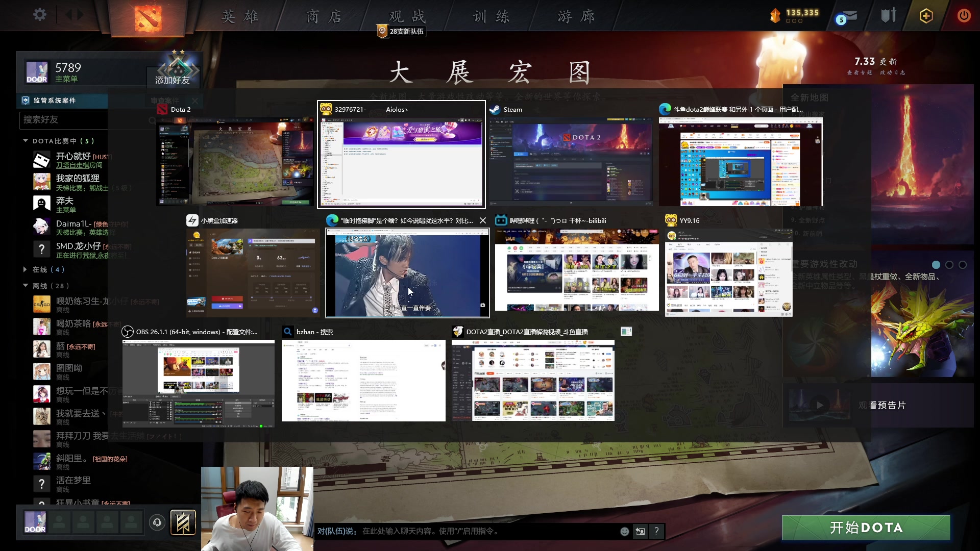Open the settings gear icon
980x551 pixels.
(x=40, y=15)
